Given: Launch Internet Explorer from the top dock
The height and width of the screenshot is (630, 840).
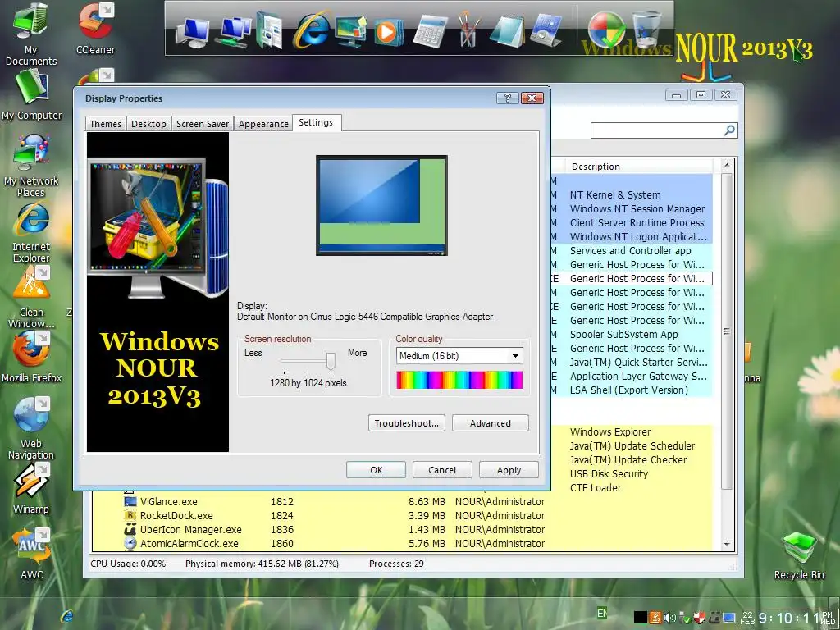Looking at the screenshot, I should [311, 30].
